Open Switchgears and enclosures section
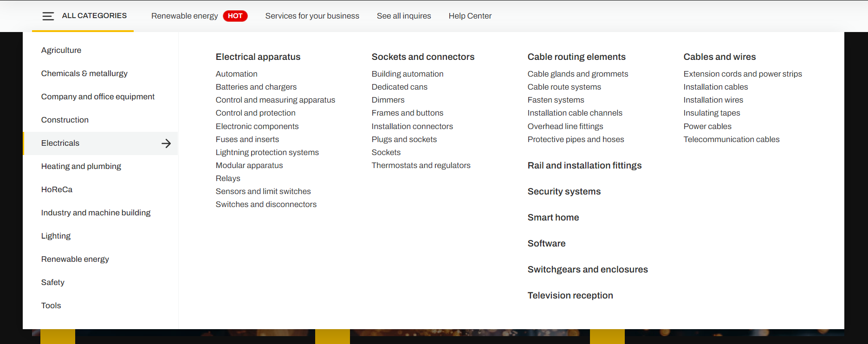The image size is (868, 344). click(588, 269)
